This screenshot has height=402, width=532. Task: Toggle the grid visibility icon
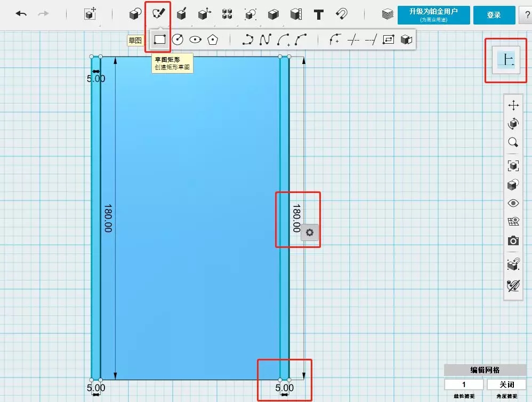[513, 222]
